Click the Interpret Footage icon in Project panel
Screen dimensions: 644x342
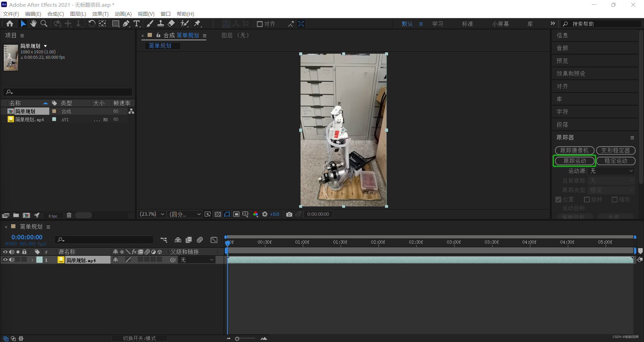[x=6, y=215]
